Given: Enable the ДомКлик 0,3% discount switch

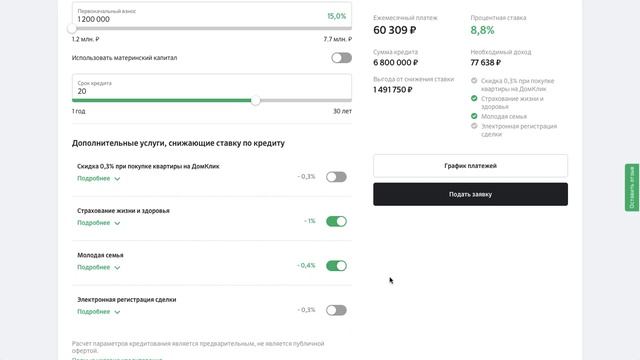Looking at the screenshot, I should [x=336, y=177].
